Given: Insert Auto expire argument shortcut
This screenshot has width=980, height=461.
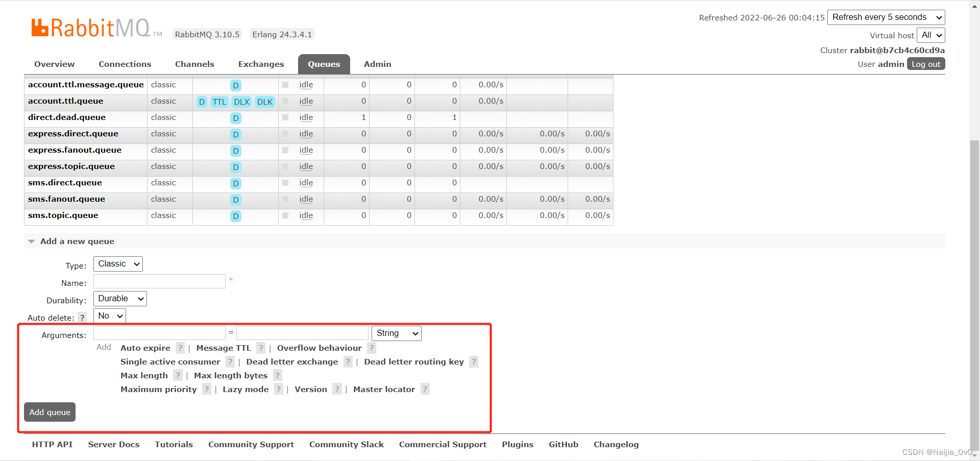Looking at the screenshot, I should coord(145,348).
